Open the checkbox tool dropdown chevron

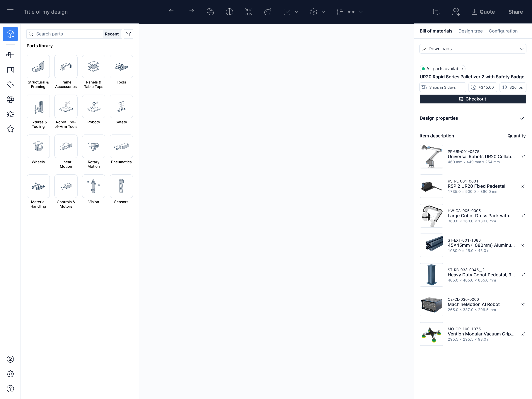click(x=296, y=11)
